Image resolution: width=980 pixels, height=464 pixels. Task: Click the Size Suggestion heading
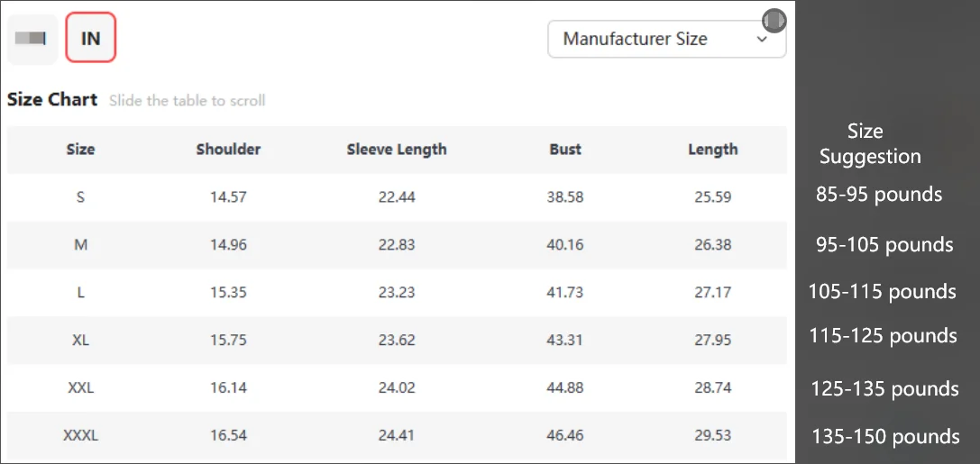869,144
